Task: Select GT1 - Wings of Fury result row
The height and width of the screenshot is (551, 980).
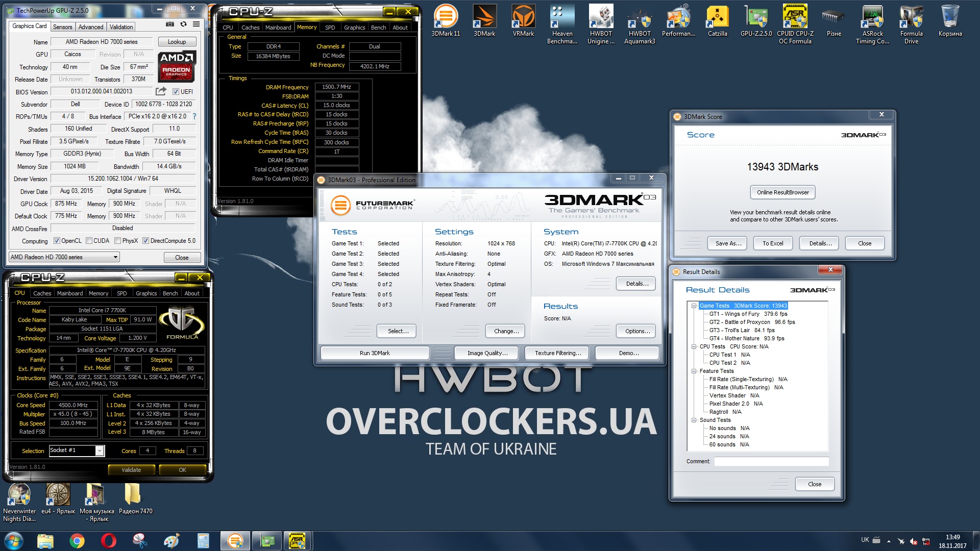Action: click(748, 314)
